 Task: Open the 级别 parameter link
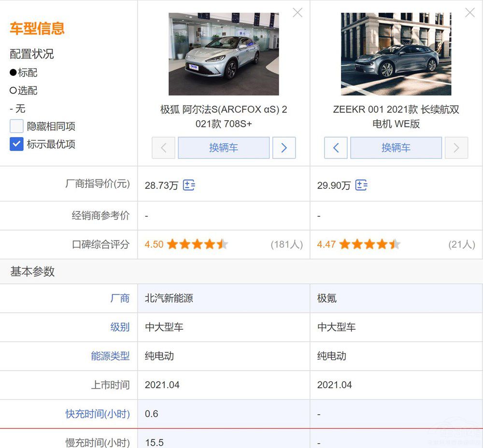coord(120,327)
